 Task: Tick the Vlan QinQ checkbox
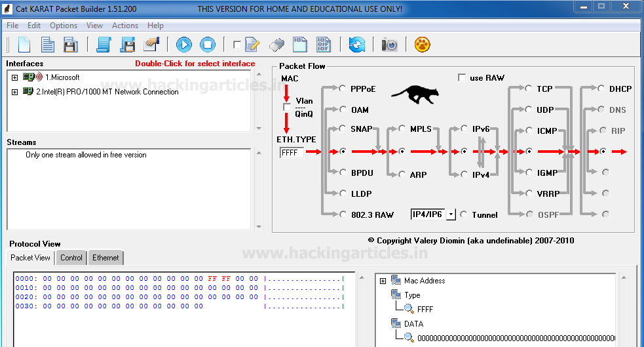(x=286, y=107)
